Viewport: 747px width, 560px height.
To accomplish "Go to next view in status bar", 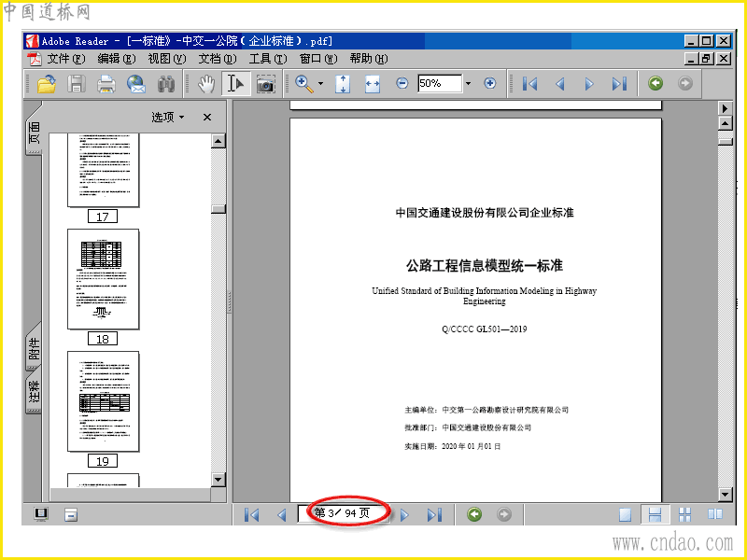I will coord(504,514).
